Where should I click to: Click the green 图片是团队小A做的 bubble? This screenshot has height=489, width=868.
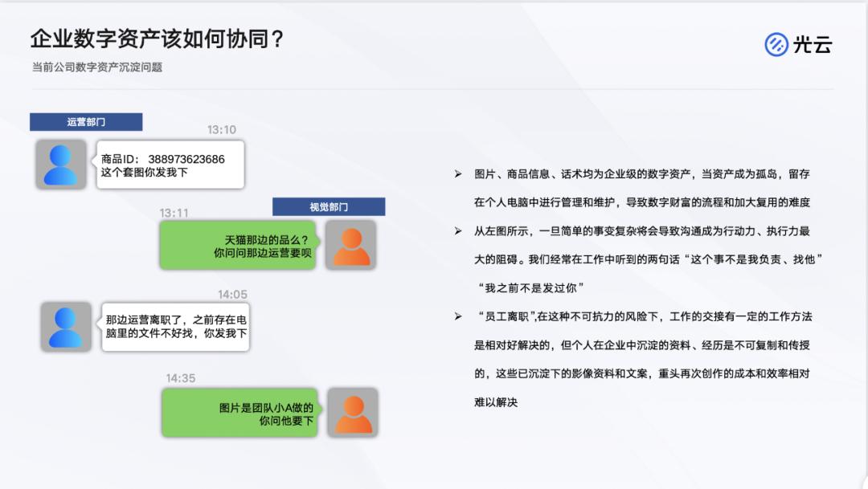(x=239, y=412)
